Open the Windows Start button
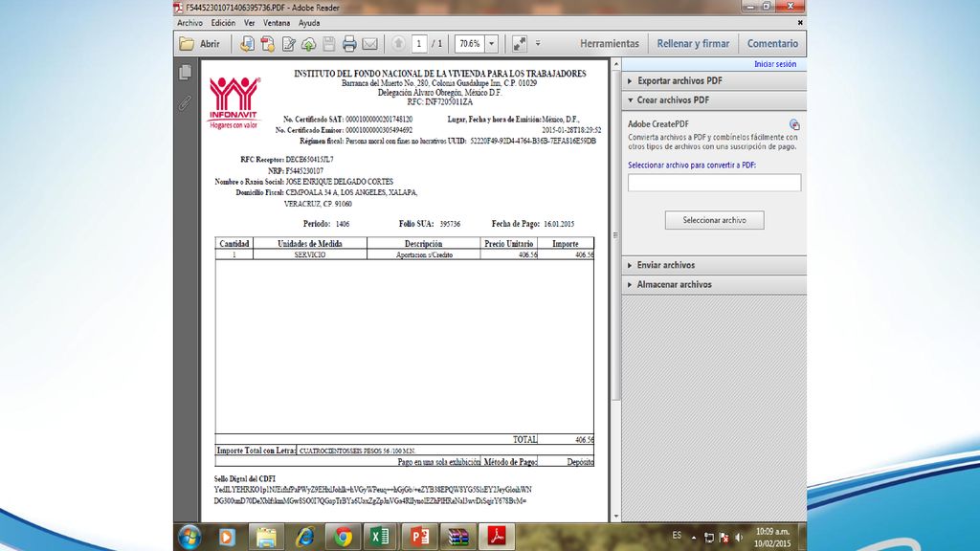 click(x=189, y=537)
